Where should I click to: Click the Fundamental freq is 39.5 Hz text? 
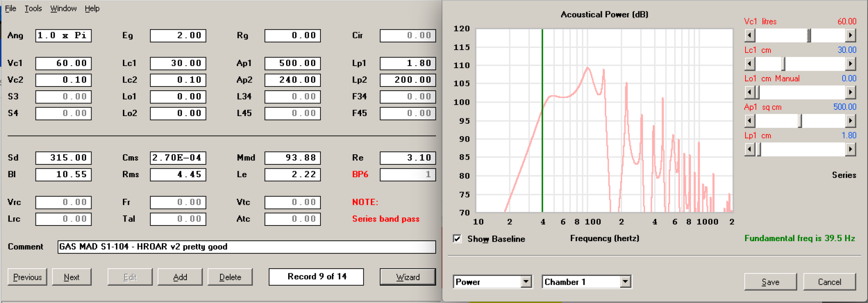point(800,238)
